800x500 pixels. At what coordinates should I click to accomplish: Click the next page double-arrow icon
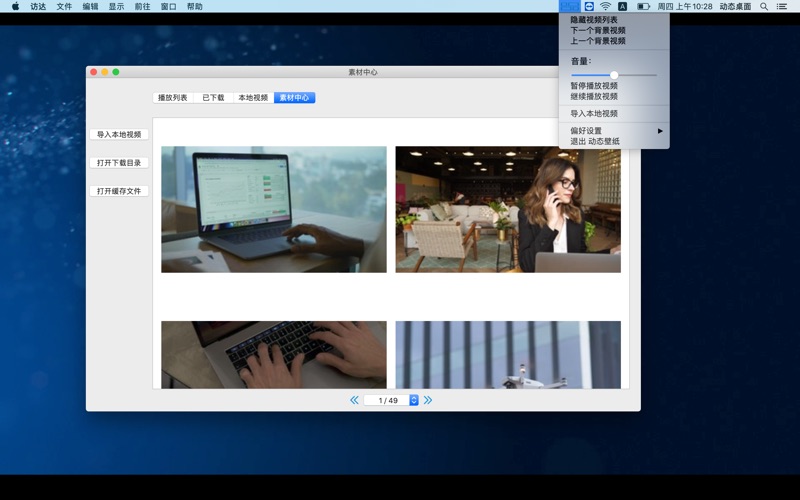click(428, 400)
